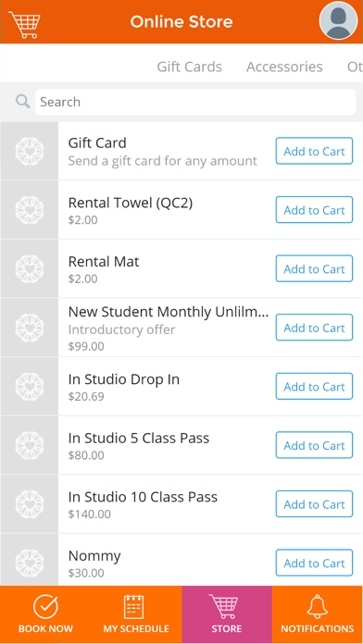Add Nommy to cart
The image size is (363, 644).
[314, 563]
